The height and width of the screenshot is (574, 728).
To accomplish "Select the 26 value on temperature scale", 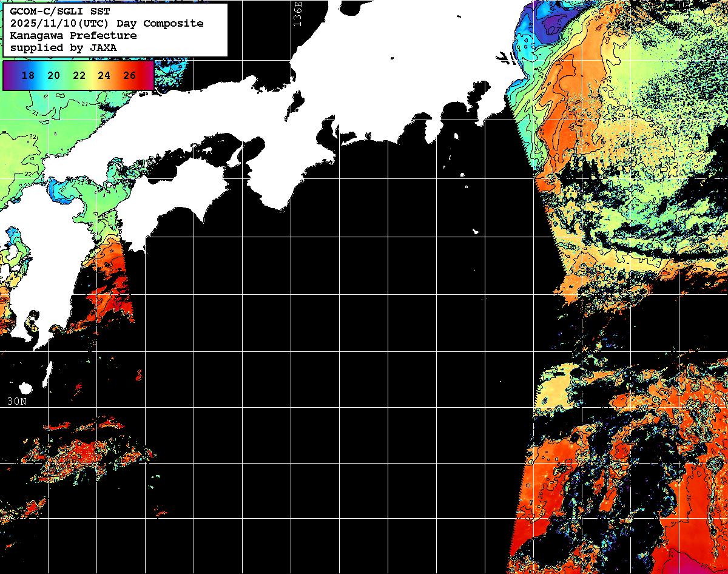I will (129, 76).
